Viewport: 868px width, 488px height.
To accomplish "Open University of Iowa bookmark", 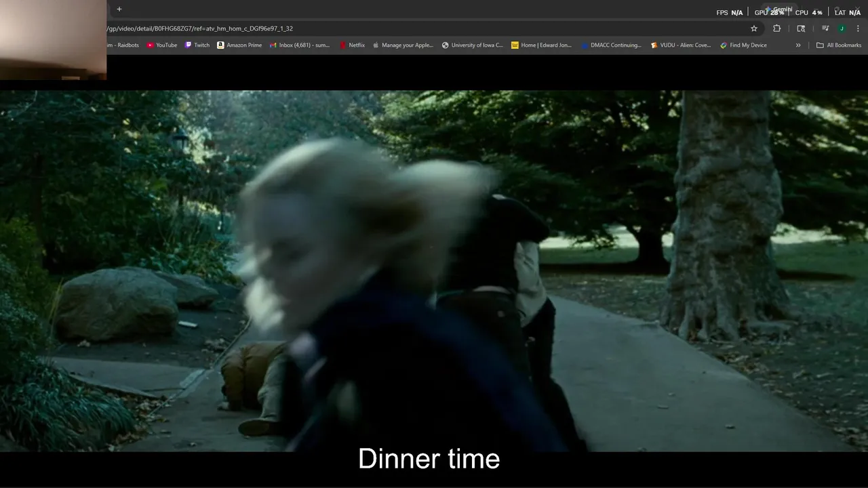I will pos(473,45).
